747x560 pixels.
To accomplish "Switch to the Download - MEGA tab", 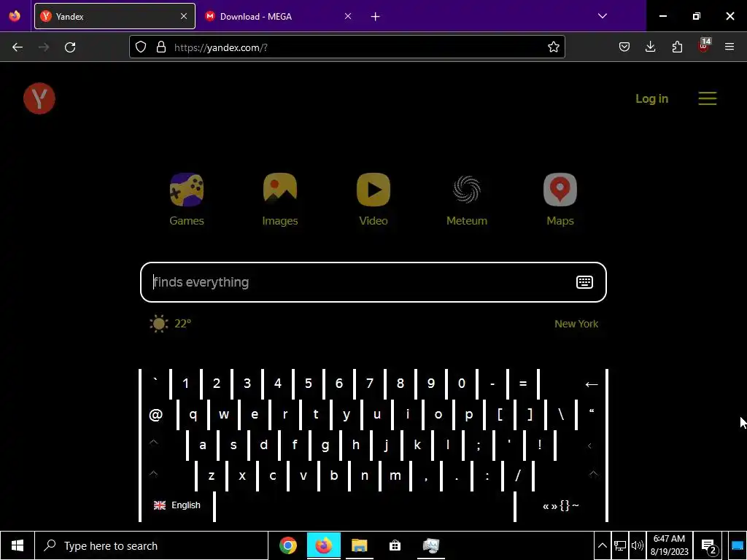I will pyautogui.click(x=279, y=16).
